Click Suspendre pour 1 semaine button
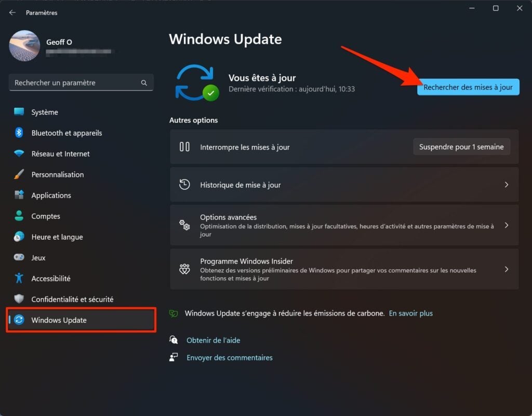The height and width of the screenshot is (416, 532). [461, 147]
